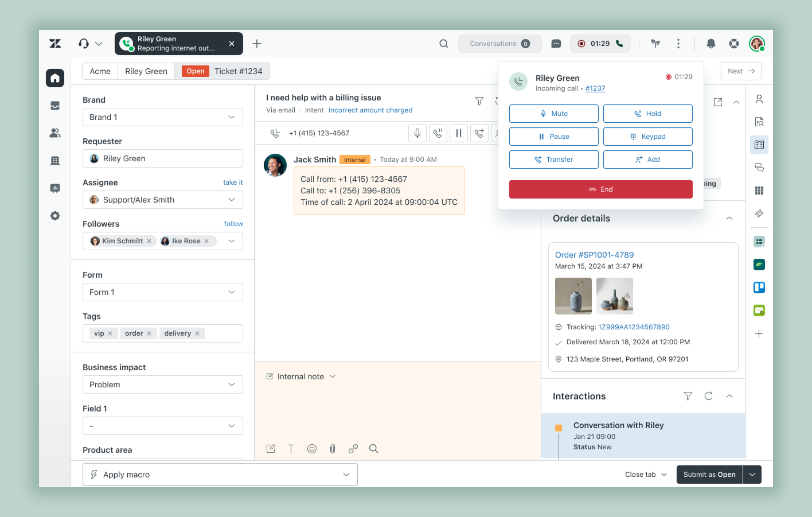Image resolution: width=812 pixels, height=517 pixels.
Task: Open the Knowledge panel in the right sidebar
Action: pos(759,144)
